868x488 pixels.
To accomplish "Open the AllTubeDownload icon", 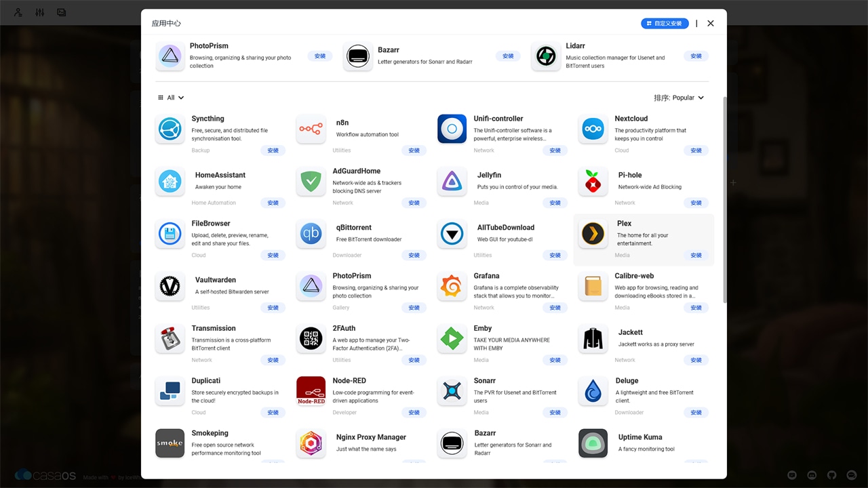I will click(452, 234).
